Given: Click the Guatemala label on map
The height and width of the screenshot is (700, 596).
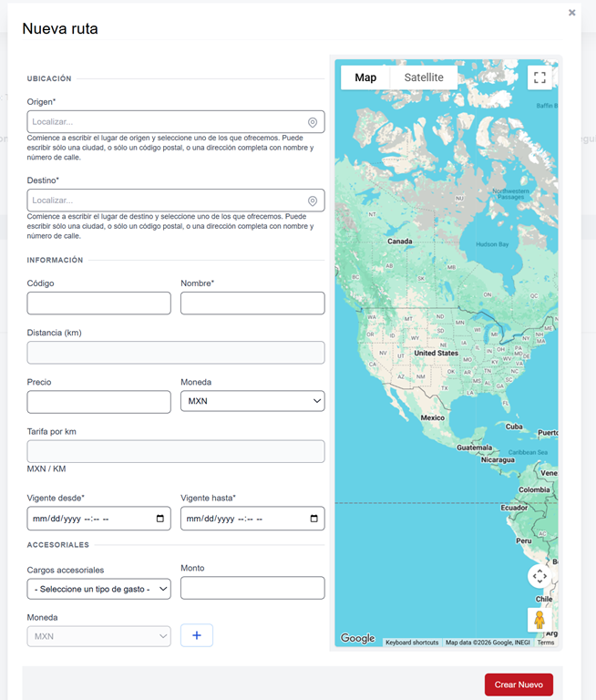Looking at the screenshot, I should [x=474, y=448].
